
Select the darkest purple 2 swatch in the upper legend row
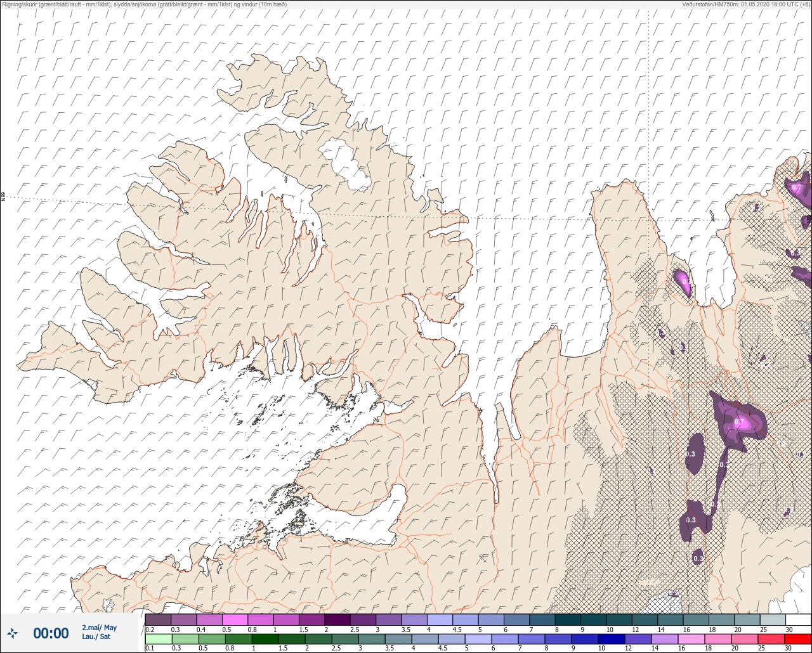point(337,619)
